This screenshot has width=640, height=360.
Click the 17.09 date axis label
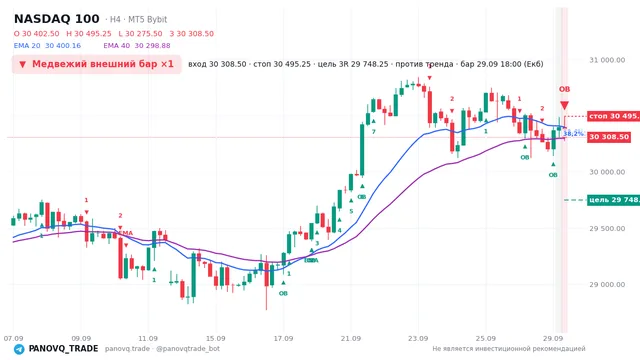tap(283, 338)
